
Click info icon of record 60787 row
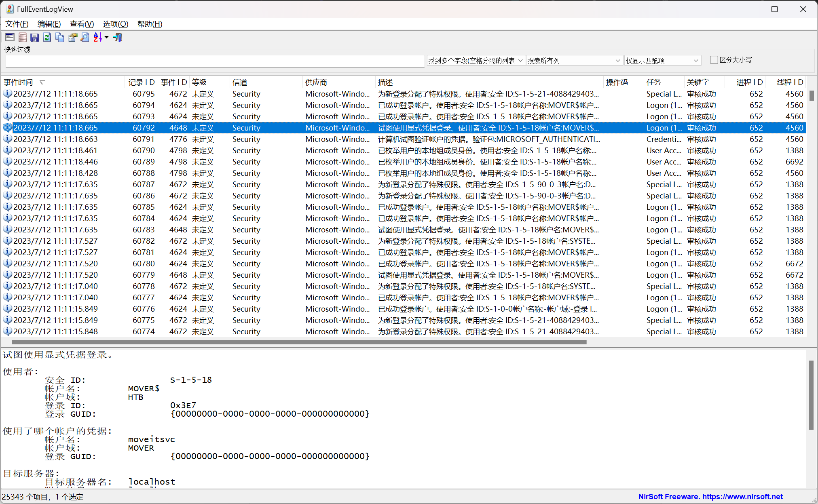(x=7, y=184)
